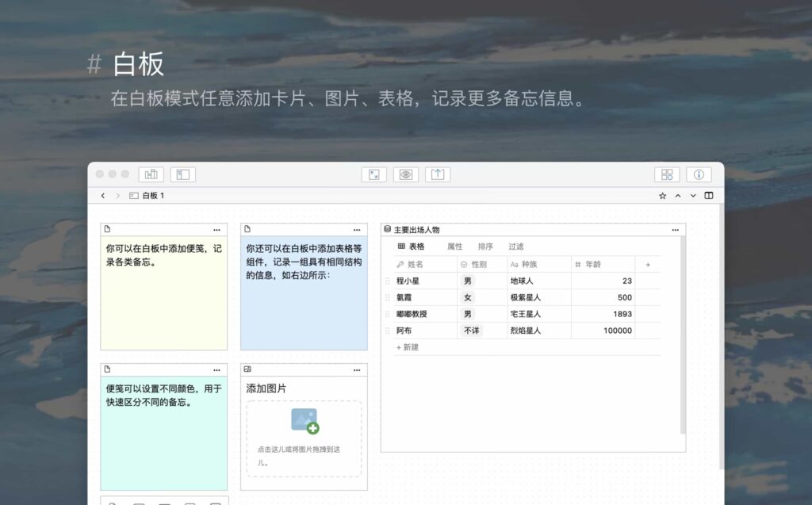Click the info icon at top right
The height and width of the screenshot is (505, 812).
[x=699, y=174]
